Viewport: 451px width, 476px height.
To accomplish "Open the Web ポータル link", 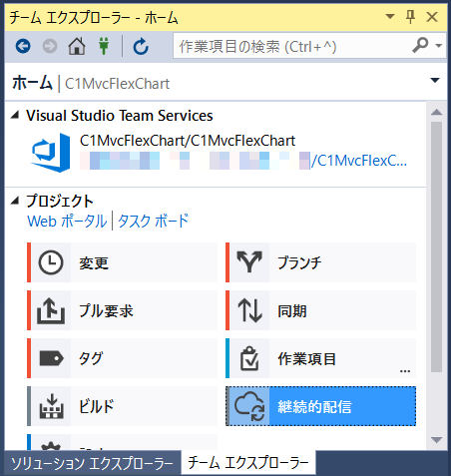I will pyautogui.click(x=67, y=222).
